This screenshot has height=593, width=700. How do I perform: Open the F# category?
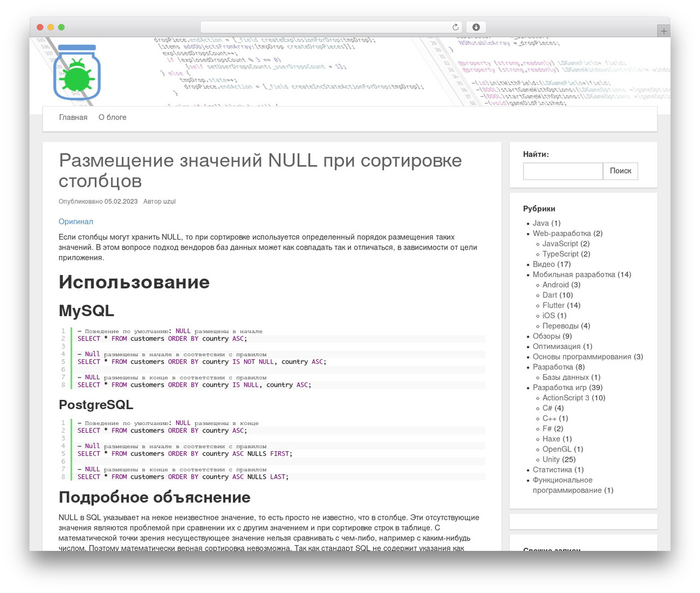point(547,429)
